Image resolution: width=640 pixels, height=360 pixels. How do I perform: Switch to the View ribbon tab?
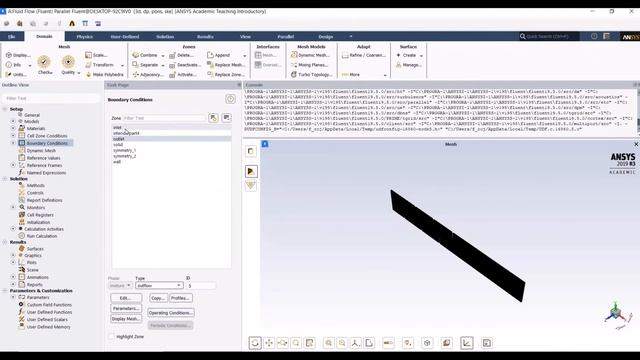[245, 36]
